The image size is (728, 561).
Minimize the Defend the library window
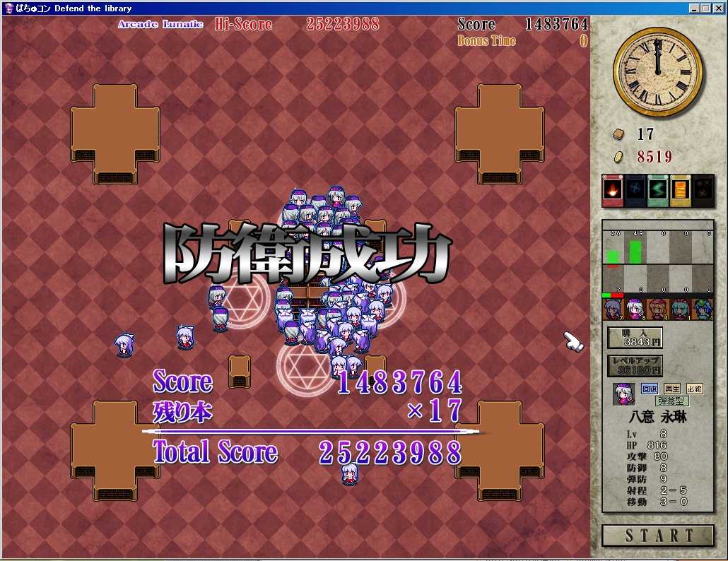[x=695, y=8]
